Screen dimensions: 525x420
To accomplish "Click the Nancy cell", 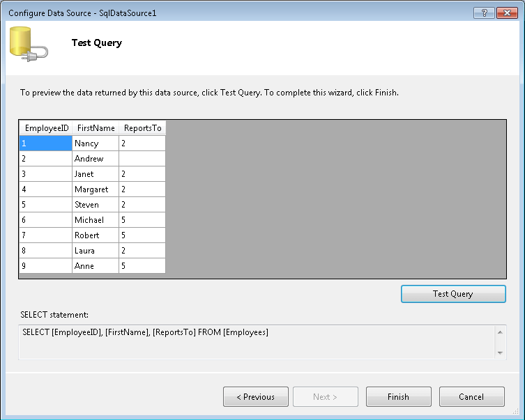I will click(x=96, y=143).
